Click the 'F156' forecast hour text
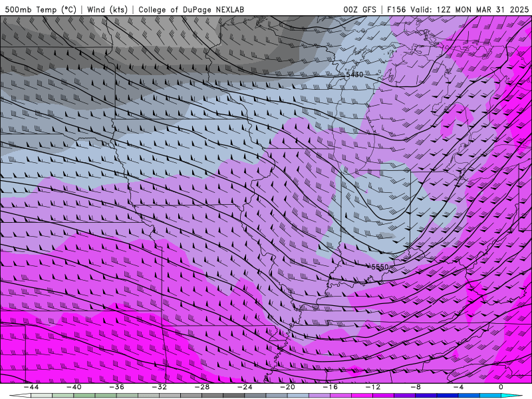Viewport: 532px width, 399px height. [x=396, y=9]
